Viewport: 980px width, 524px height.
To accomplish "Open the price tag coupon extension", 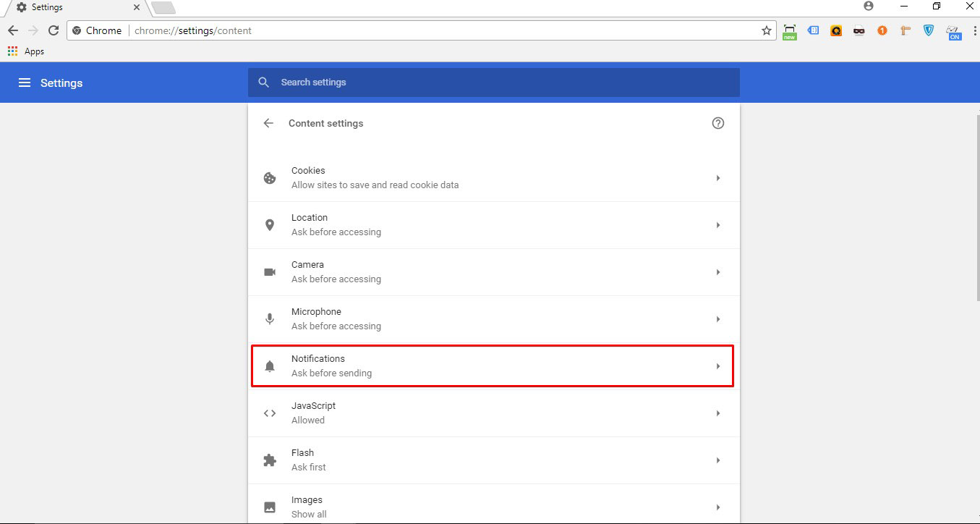I will 813,30.
